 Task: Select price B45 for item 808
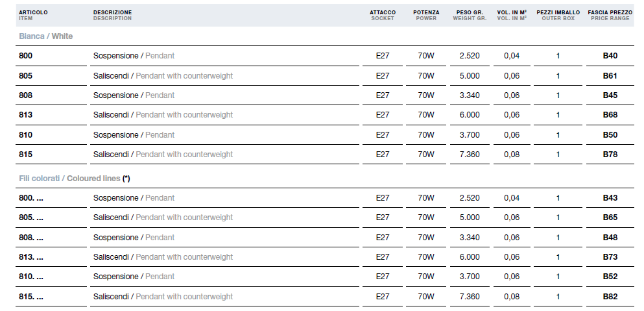610,95
